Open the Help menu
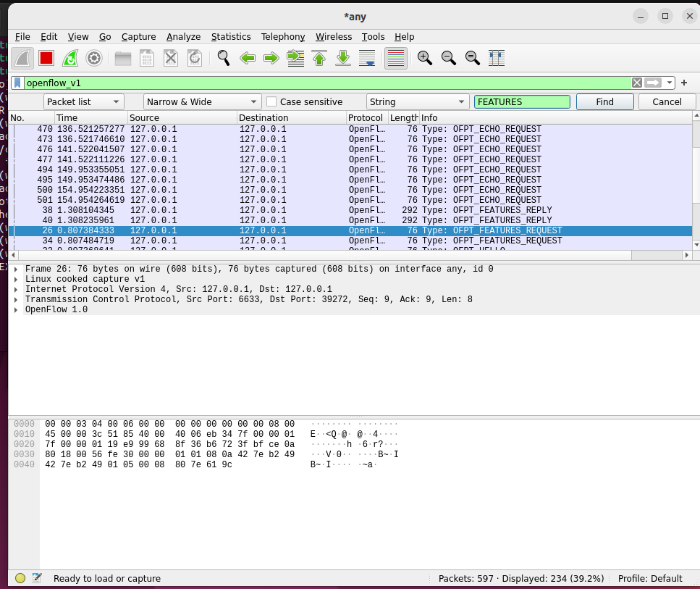This screenshot has width=700, height=589. coord(404,37)
